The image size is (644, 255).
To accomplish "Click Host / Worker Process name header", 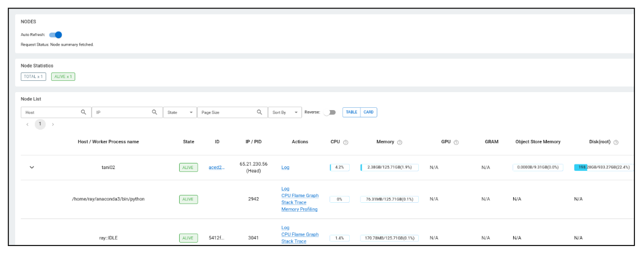I will (x=108, y=142).
